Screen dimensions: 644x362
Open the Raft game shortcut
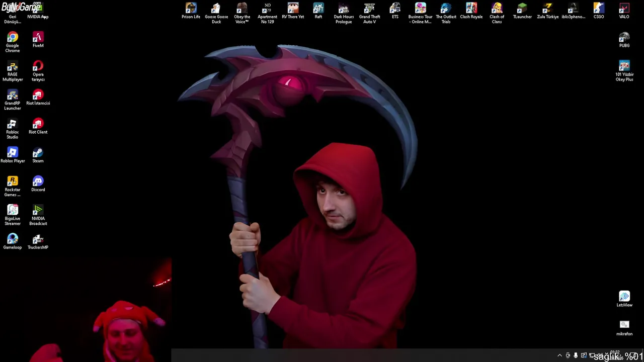pyautogui.click(x=318, y=11)
